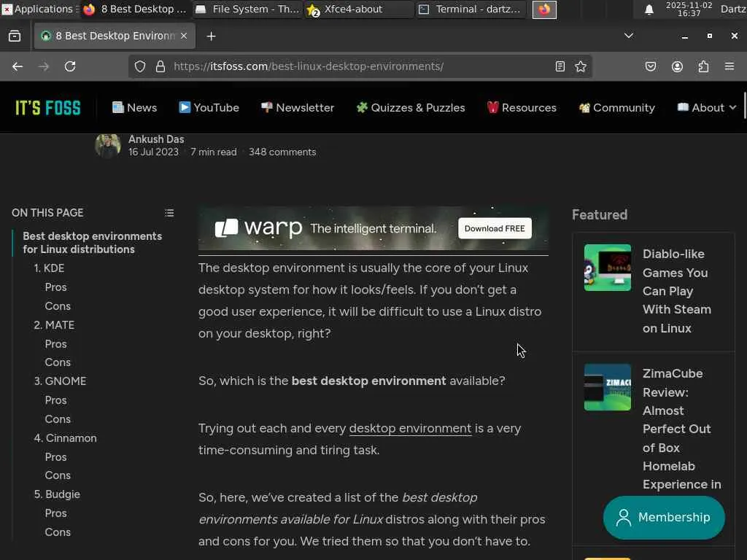The image size is (747, 560).
Task: Jump to 4. Cinnamon section
Action: tap(65, 438)
